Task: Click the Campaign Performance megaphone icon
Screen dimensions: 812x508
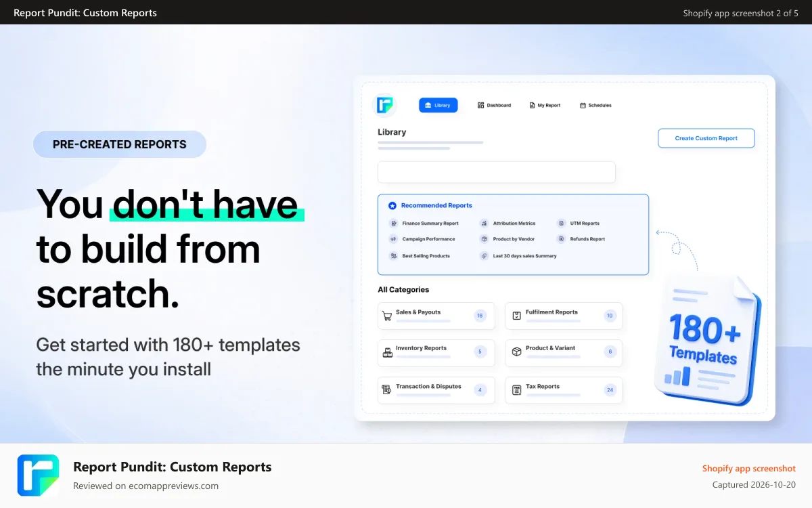Action: (392, 239)
